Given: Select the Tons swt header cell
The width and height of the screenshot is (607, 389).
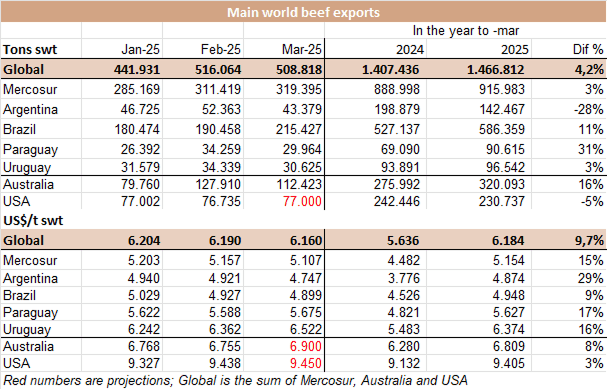Looking at the screenshot, I should (30, 50).
